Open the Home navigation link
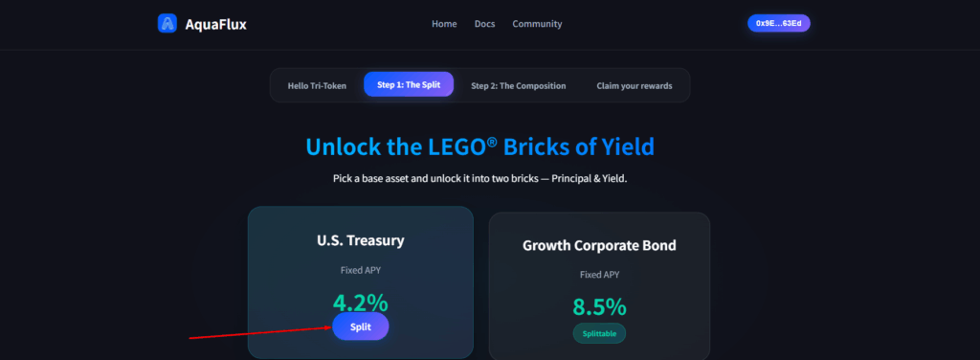Viewport: 980px width, 360px height. 444,24
